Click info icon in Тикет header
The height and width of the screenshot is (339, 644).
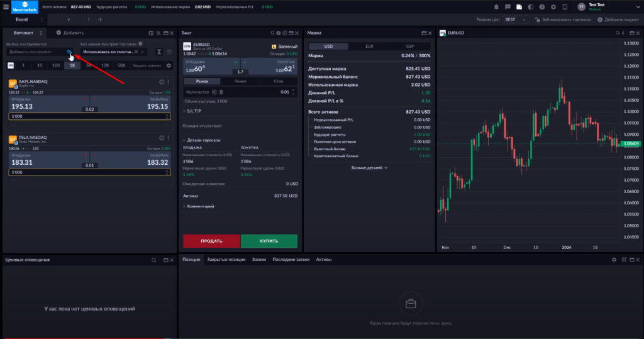click(x=285, y=33)
